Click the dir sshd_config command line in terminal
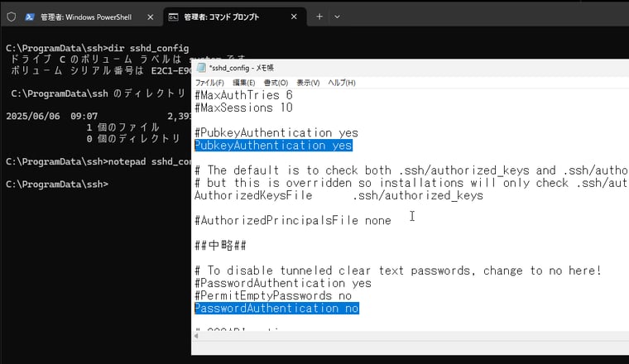The image size is (629, 364). click(98, 48)
